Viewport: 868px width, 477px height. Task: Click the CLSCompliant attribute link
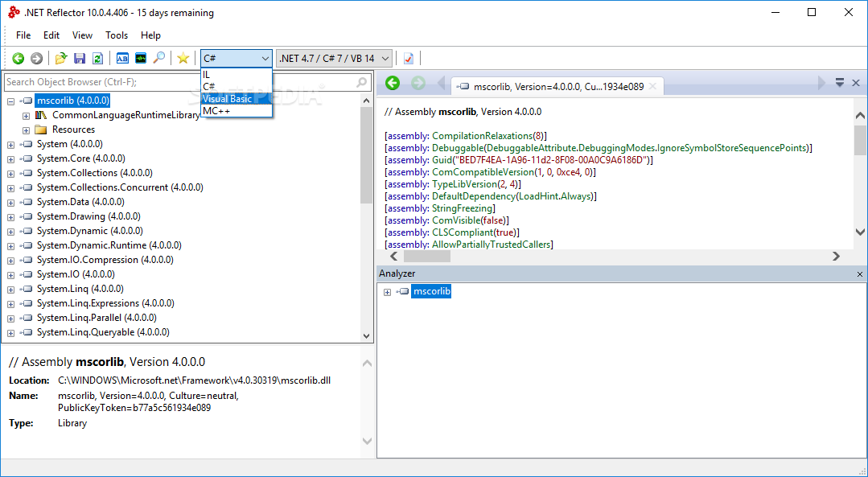point(463,232)
